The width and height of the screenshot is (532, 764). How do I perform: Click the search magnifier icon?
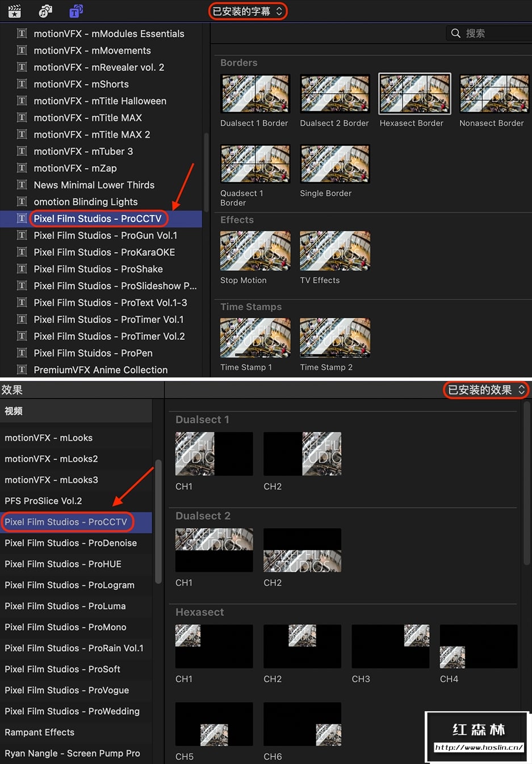coord(456,33)
